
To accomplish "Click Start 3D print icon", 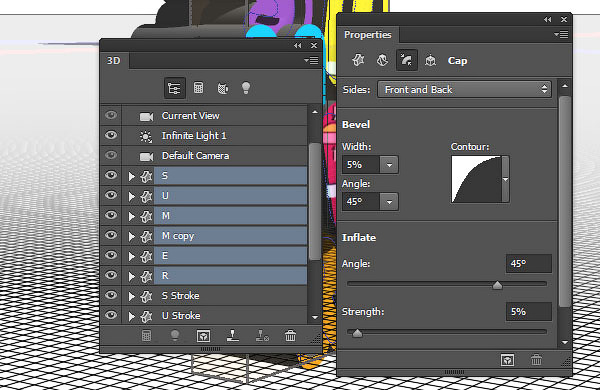I will (233, 336).
